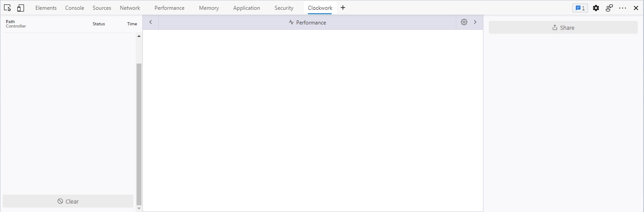Switch to the Memory tab
The height and width of the screenshot is (212, 644).
click(209, 8)
